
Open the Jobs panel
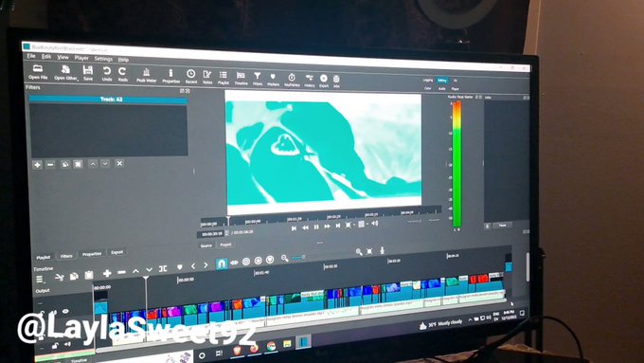tap(336, 81)
